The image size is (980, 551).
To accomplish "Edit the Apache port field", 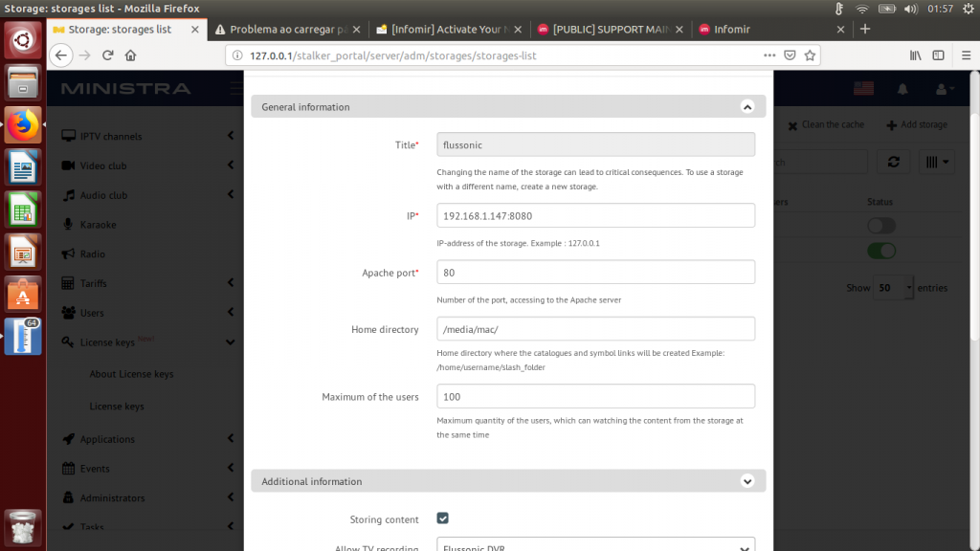I will pyautogui.click(x=595, y=273).
